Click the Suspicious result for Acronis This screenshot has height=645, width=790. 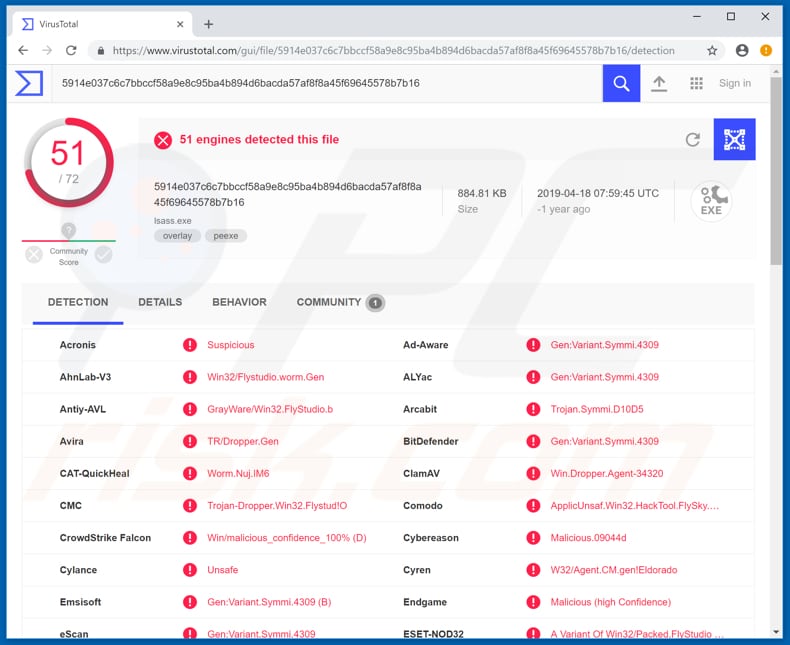point(231,345)
